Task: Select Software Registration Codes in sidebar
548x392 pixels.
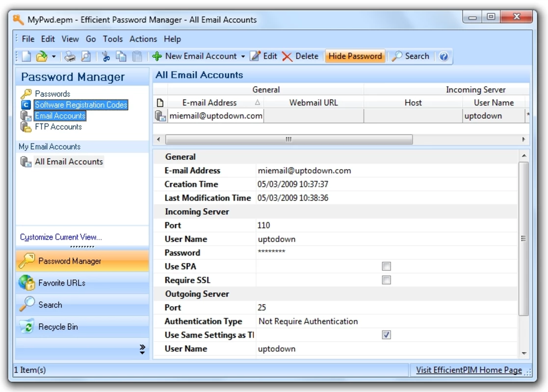Action: coord(81,105)
